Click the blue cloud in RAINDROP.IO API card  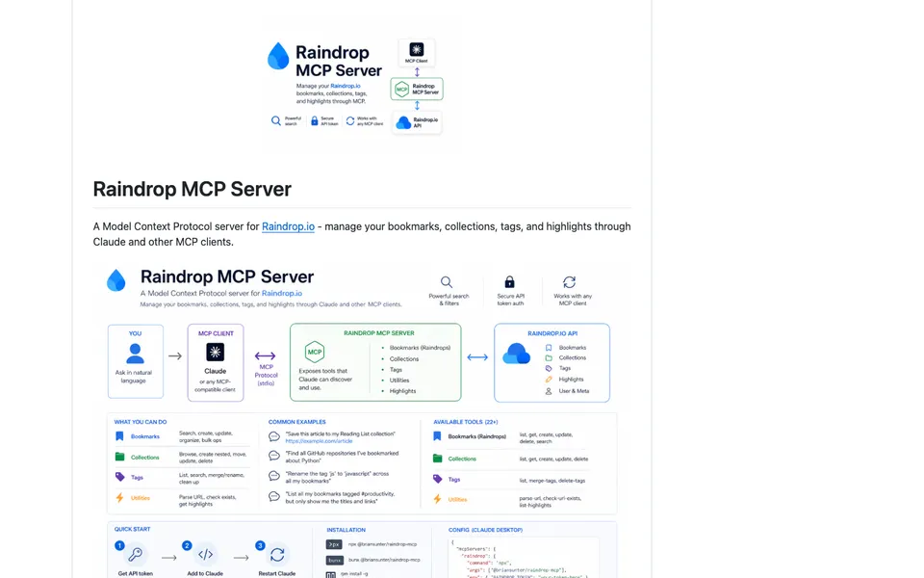pyautogui.click(x=516, y=354)
